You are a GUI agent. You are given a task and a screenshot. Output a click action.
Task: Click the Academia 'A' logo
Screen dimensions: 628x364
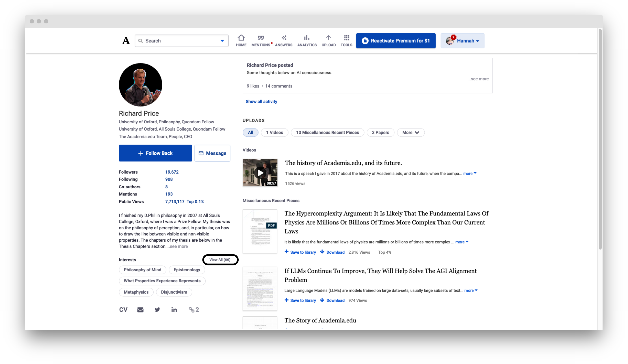pos(126,41)
